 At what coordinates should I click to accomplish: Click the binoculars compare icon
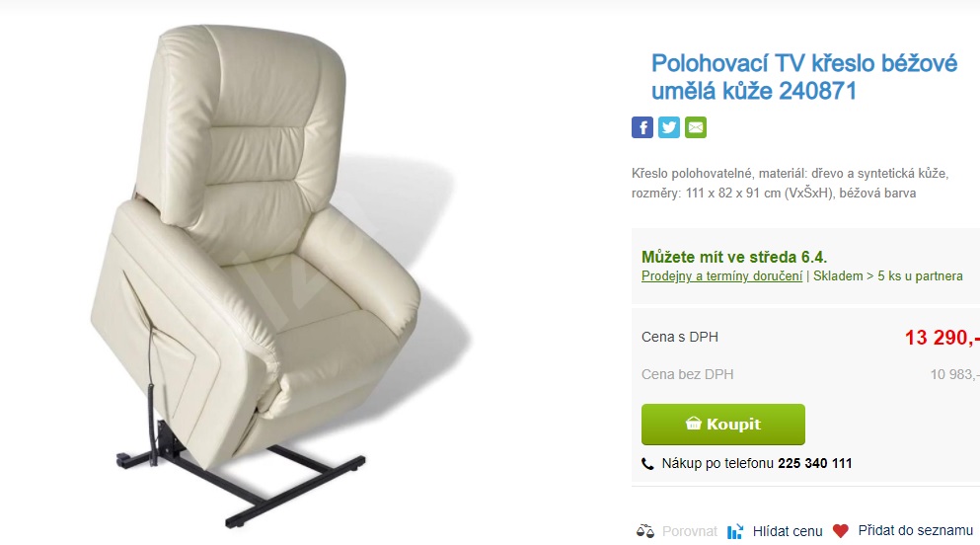645,531
